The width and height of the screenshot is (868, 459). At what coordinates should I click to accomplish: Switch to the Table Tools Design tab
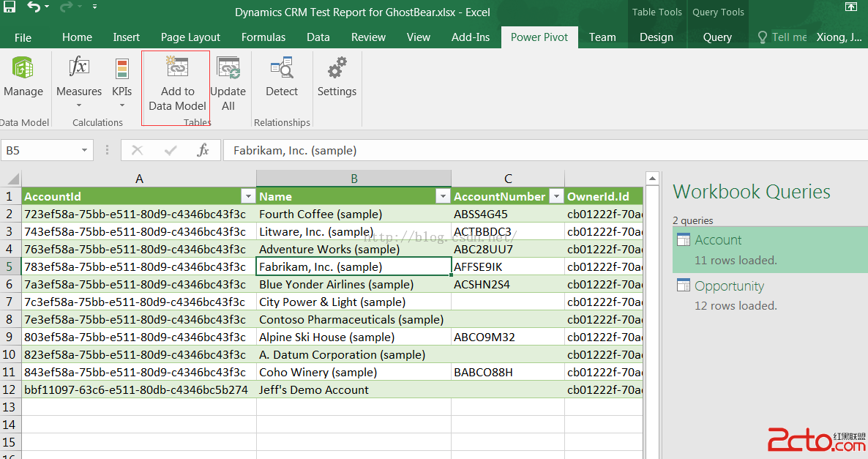click(656, 37)
